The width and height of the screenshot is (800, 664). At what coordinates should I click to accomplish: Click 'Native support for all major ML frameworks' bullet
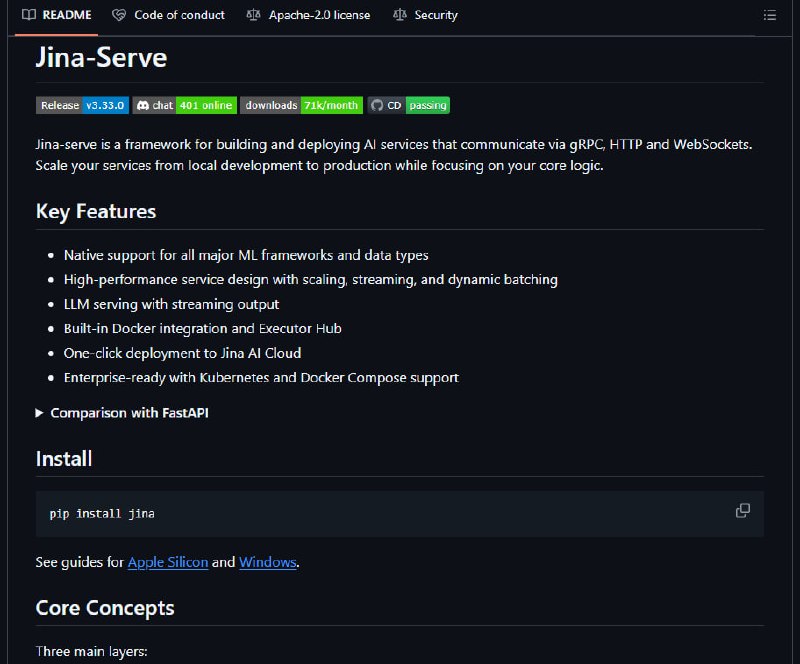click(x=246, y=255)
